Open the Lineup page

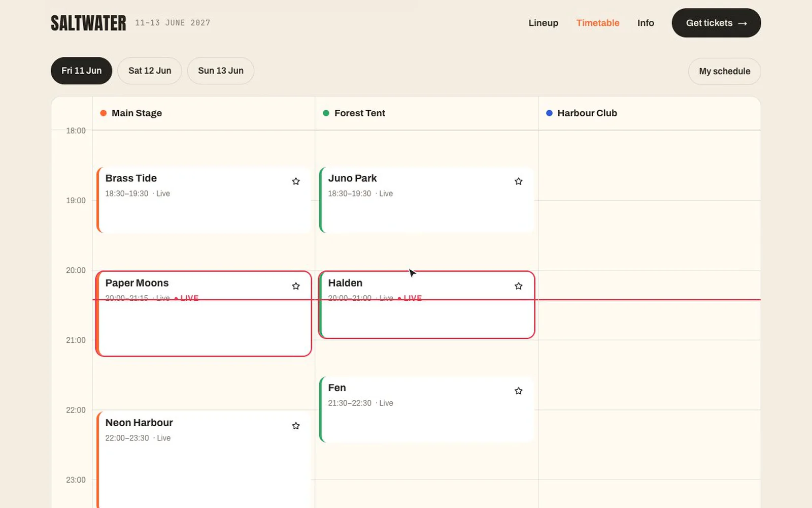[543, 23]
